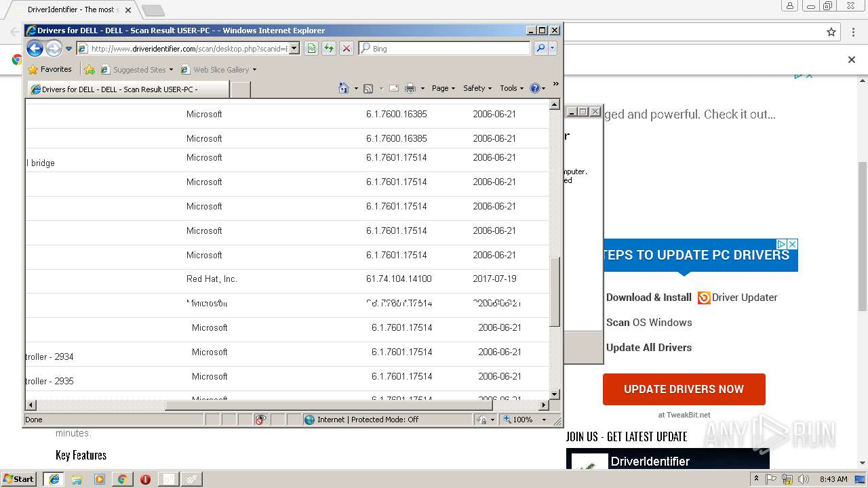868x488 pixels.
Task: Add page to Favorites bar
Action: point(90,69)
